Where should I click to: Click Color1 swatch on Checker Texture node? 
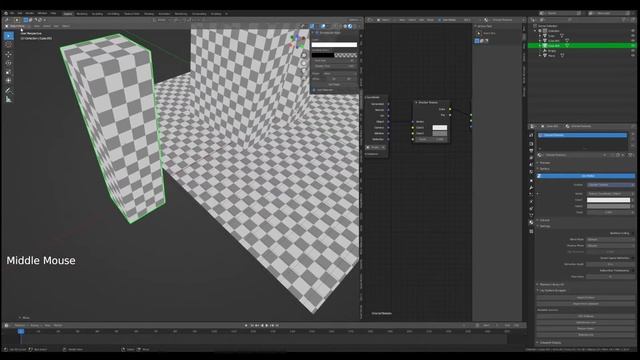pos(440,128)
